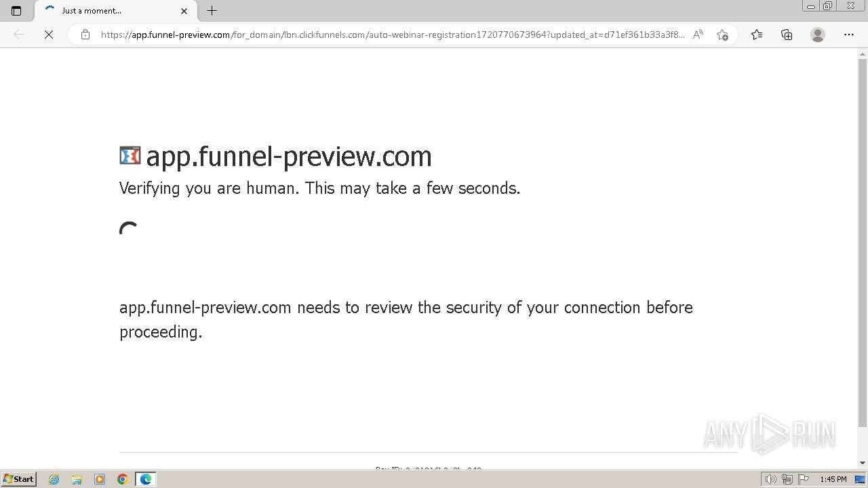Close the 'Just a moment...' tab
This screenshot has width=868, height=488.
(x=184, y=11)
